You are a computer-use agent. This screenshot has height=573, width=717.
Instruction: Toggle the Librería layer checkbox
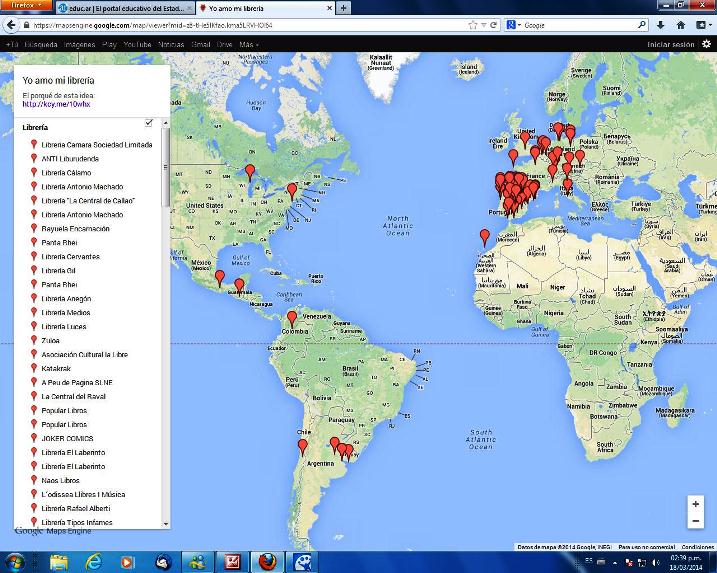tap(149, 122)
